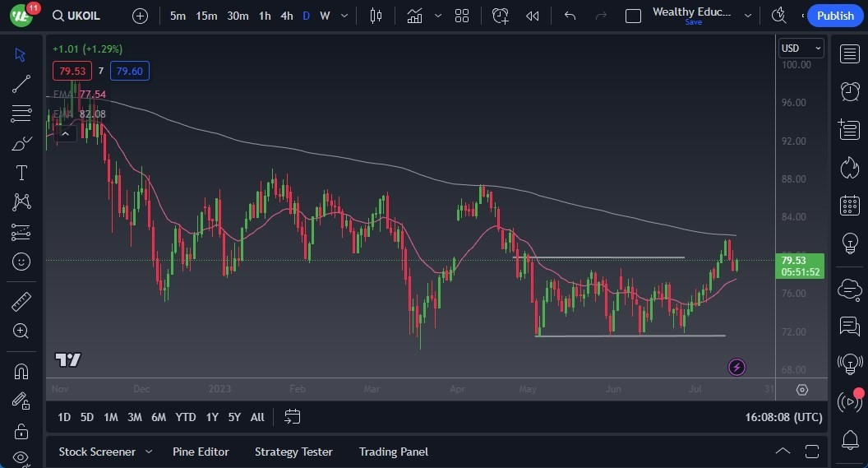Screen dimensions: 868x468
Task: Open the calendar panel in right sidebar
Action: [x=850, y=205]
